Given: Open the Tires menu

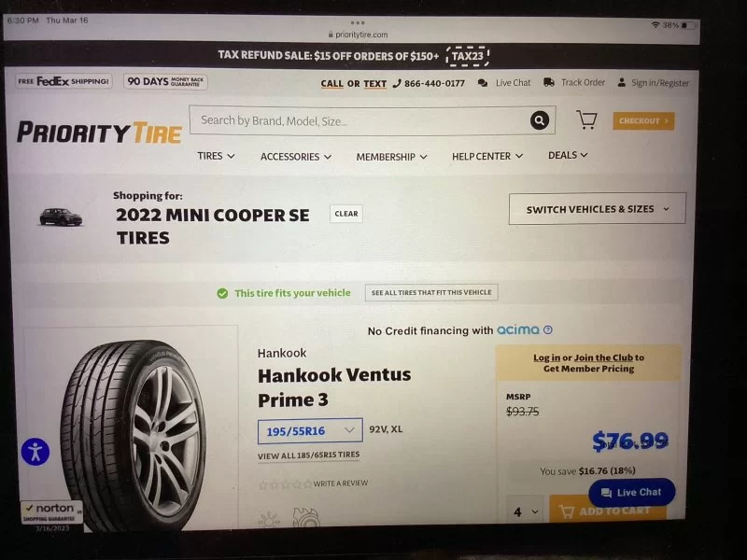Looking at the screenshot, I should click(x=216, y=156).
